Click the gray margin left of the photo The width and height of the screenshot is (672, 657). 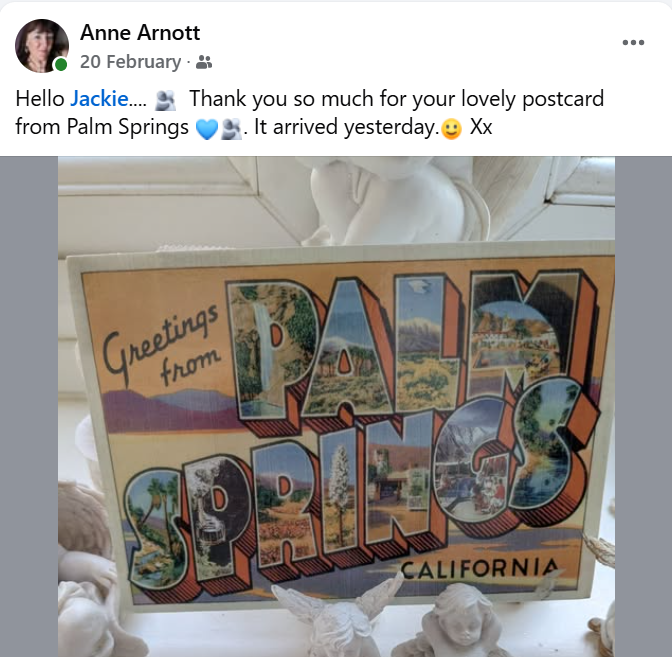click(29, 406)
